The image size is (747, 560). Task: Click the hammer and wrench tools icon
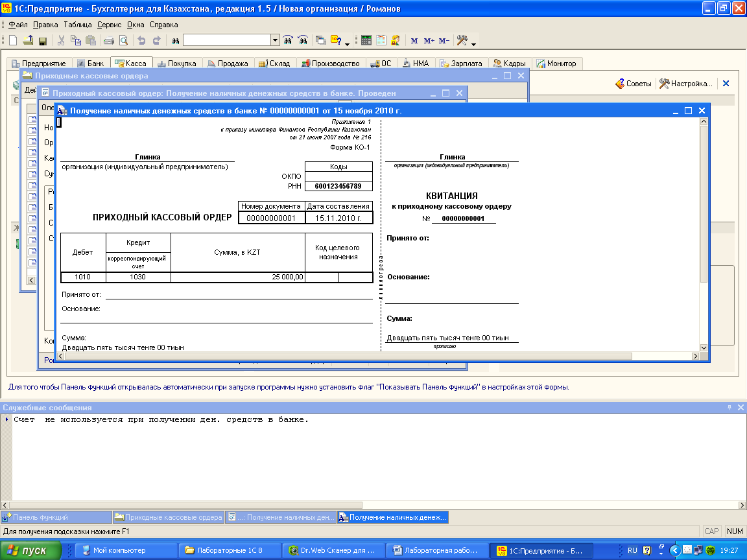pos(462,40)
